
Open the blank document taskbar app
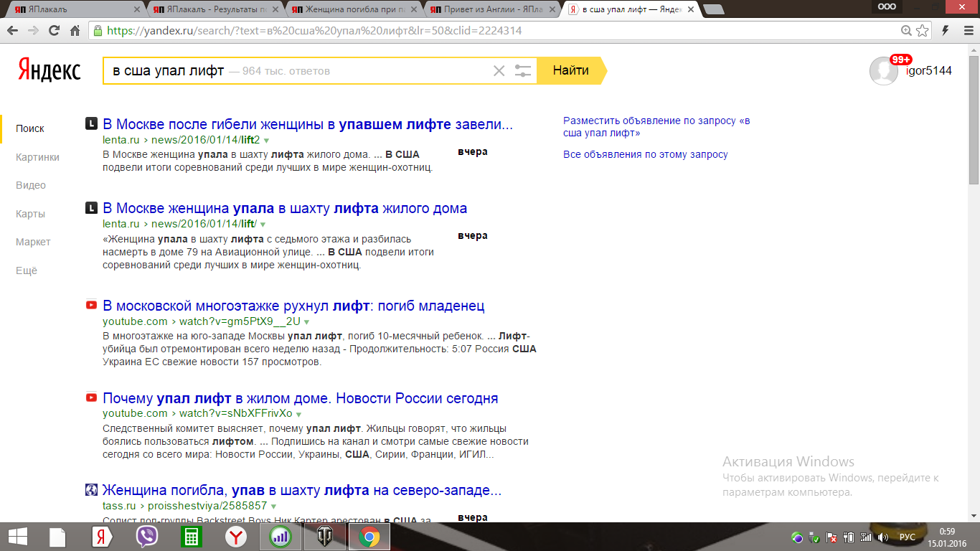click(57, 537)
